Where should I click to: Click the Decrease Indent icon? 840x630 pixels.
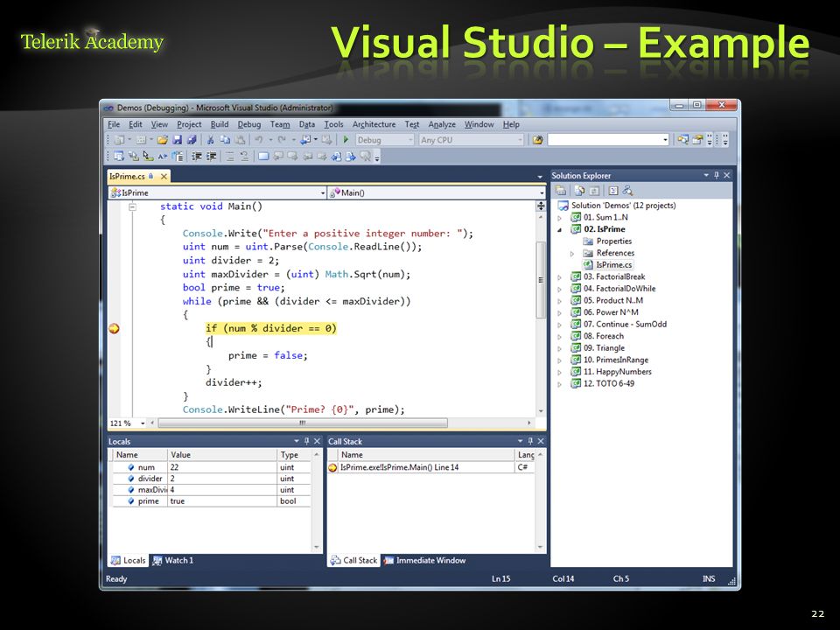click(197, 157)
